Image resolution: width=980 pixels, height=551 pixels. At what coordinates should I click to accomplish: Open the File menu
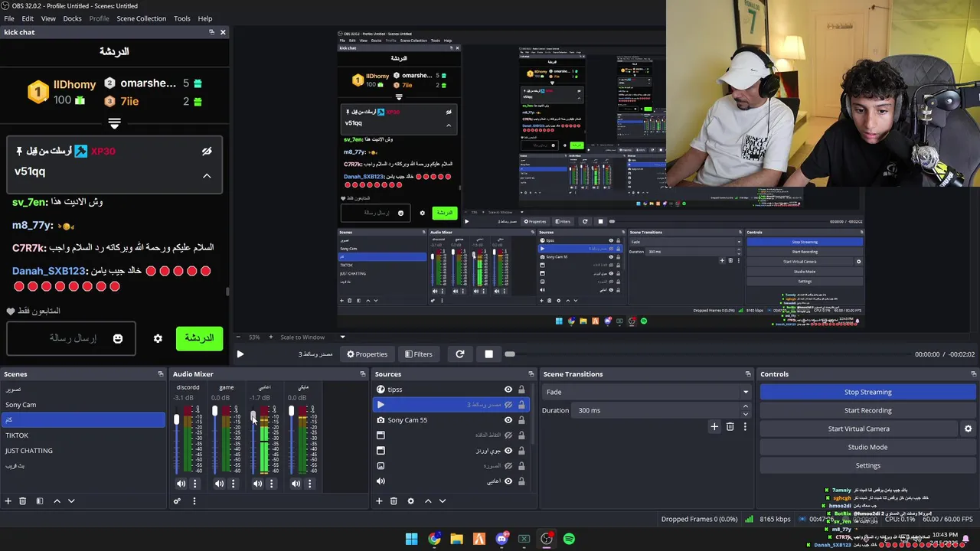tap(9, 18)
